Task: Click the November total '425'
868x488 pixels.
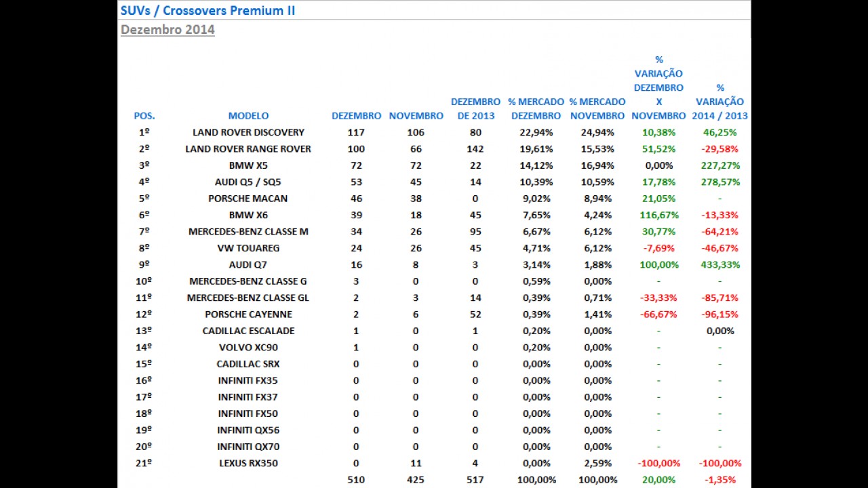Action: [416, 480]
